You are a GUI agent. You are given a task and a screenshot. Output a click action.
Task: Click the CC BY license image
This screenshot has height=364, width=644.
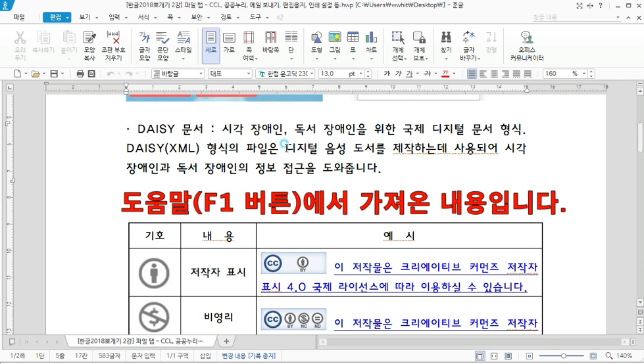pos(293,263)
